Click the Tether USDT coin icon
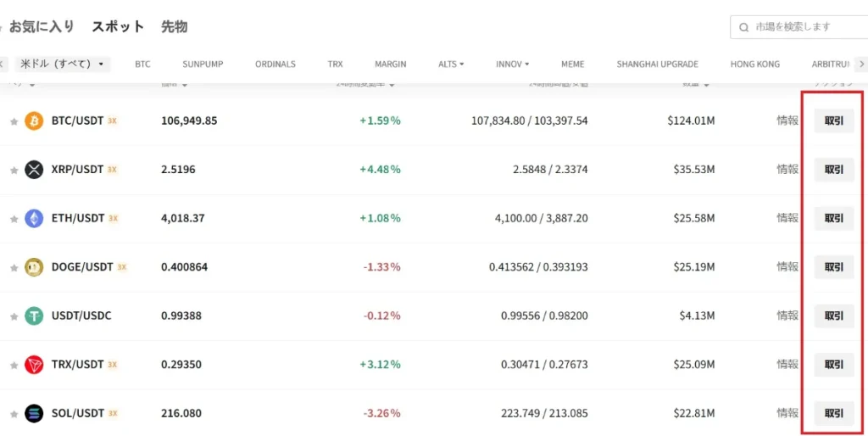Screen dimensions: 868x436 click(x=34, y=316)
